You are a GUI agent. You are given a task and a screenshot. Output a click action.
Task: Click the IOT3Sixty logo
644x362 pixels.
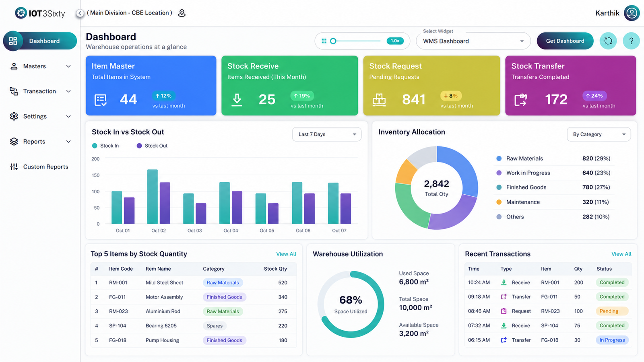(40, 13)
